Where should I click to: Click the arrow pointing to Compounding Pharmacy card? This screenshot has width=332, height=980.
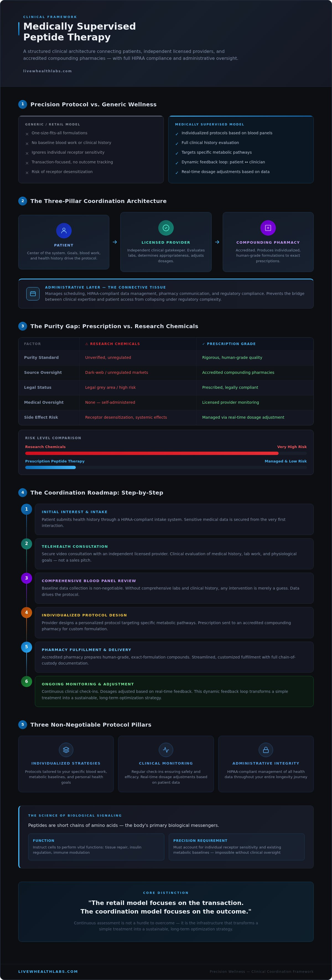(217, 242)
